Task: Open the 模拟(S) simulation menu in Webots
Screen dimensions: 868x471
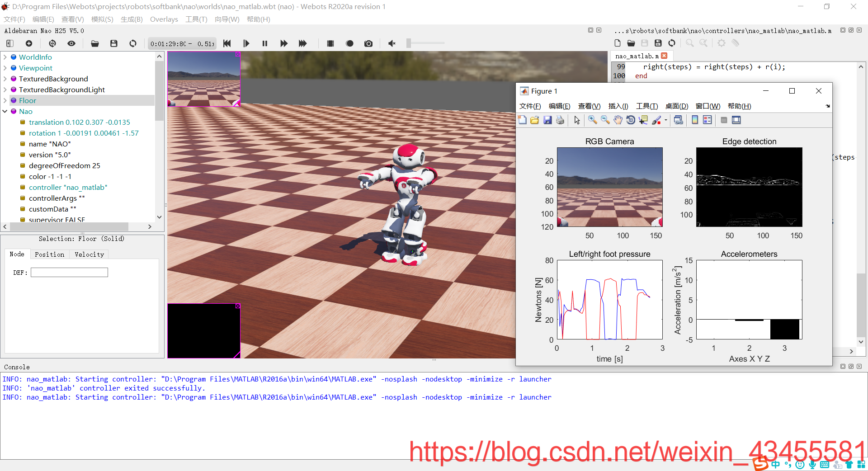Action: (x=102, y=19)
